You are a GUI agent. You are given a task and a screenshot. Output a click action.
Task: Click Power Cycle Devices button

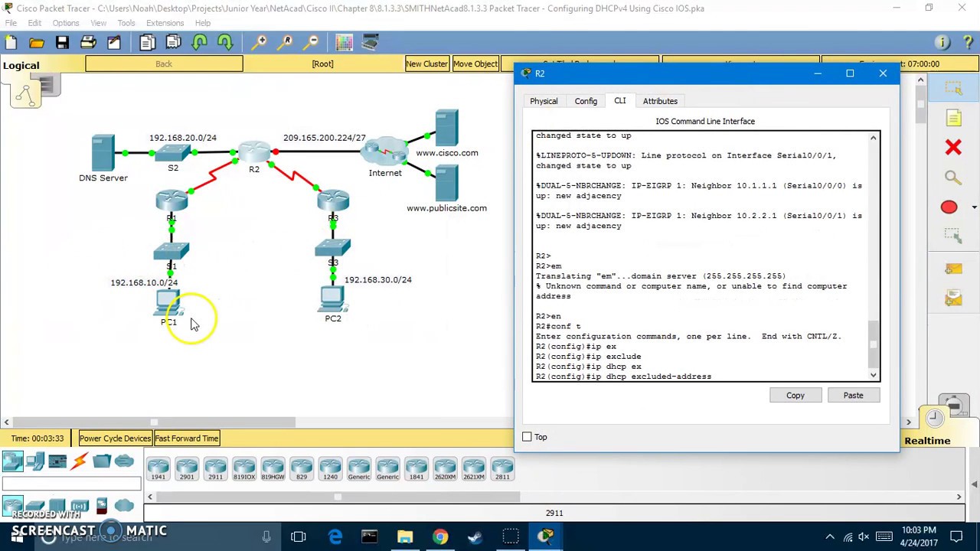pyautogui.click(x=115, y=439)
